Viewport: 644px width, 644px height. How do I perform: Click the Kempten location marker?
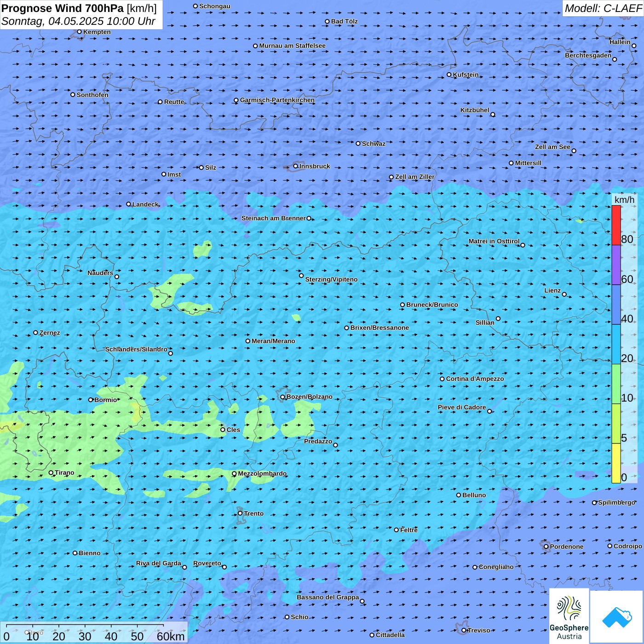(80, 32)
